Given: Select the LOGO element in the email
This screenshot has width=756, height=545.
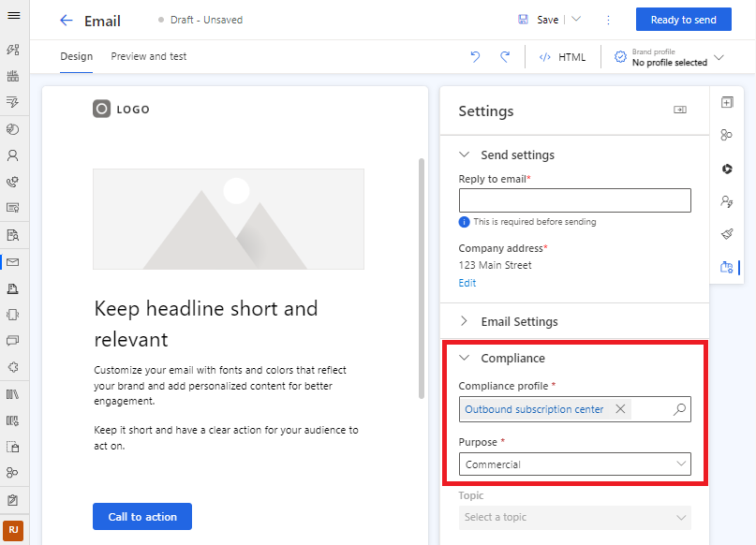Looking at the screenshot, I should tap(121, 110).
